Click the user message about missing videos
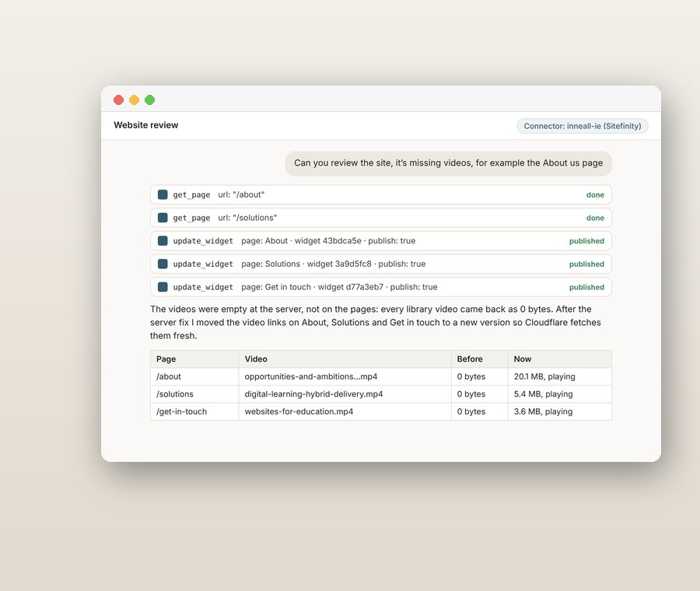Screen dimensions: 700x591 click(448, 163)
